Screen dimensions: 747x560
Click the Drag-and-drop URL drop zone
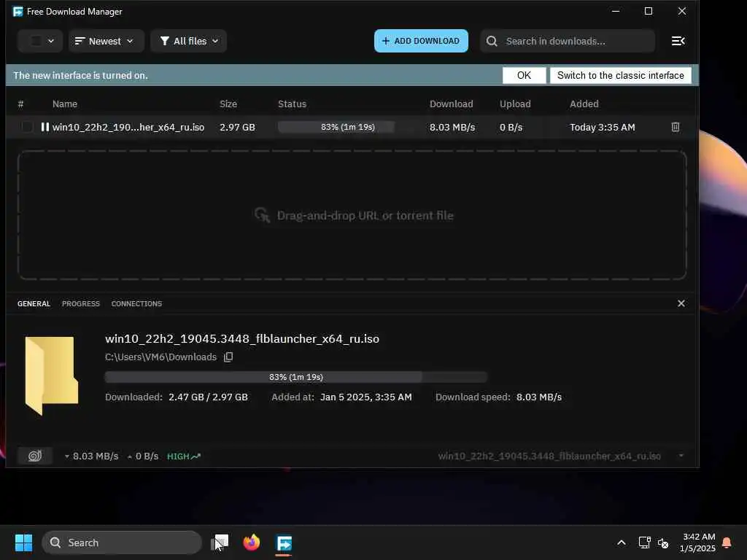(x=352, y=215)
